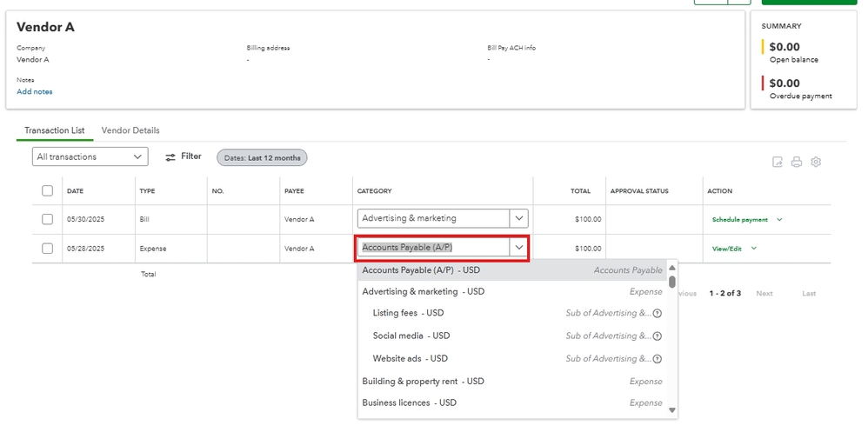Viewport: 868px width, 432px height.
Task: Open the All transactions dropdown
Action: point(90,157)
